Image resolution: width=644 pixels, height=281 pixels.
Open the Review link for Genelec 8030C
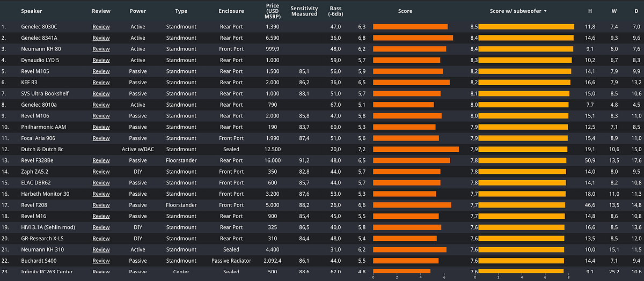coord(101,27)
